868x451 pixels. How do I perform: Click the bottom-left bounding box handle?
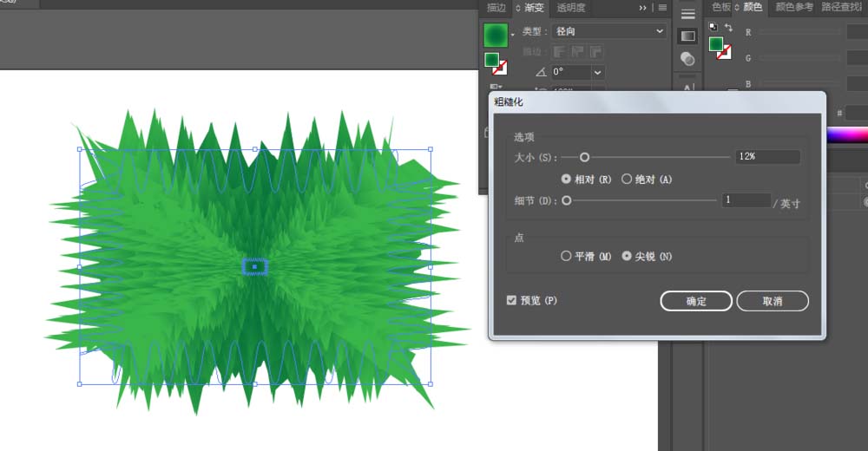point(80,383)
